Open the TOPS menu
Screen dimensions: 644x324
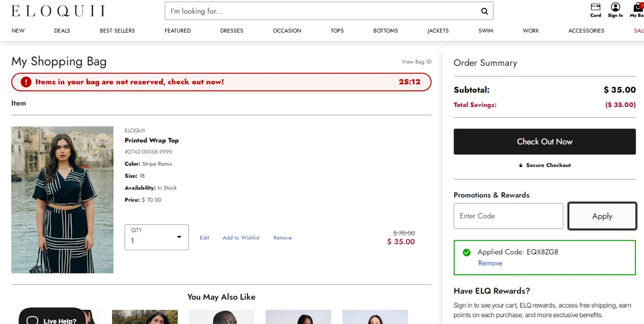click(x=337, y=31)
